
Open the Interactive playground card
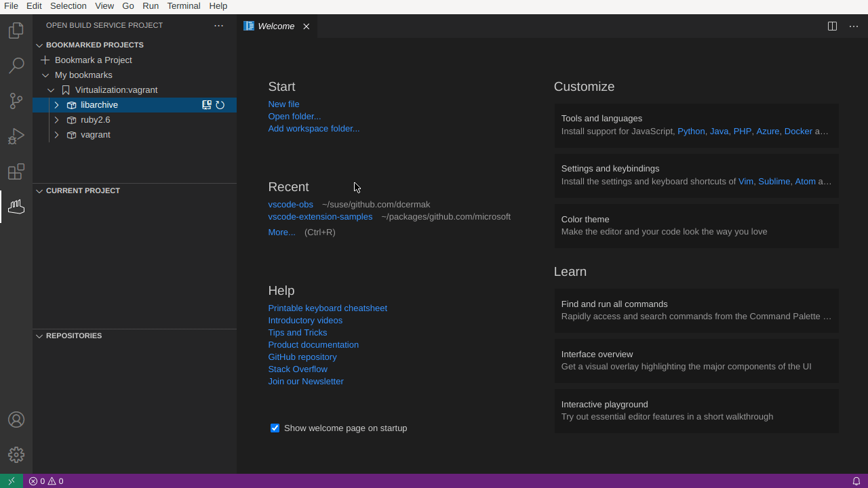click(x=696, y=411)
